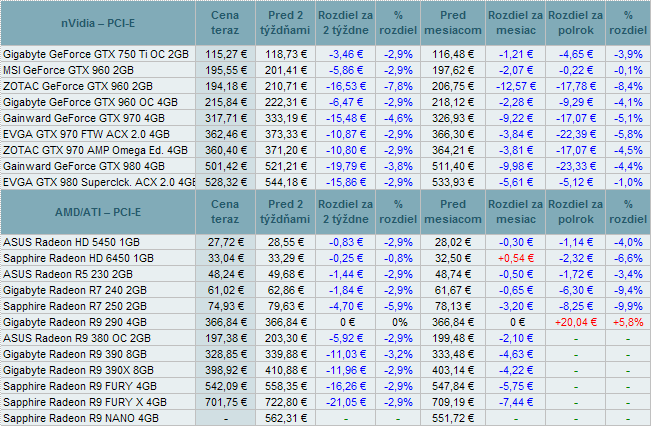Click the -4,6% percentage cell
The height and width of the screenshot is (426, 651).
398,118
